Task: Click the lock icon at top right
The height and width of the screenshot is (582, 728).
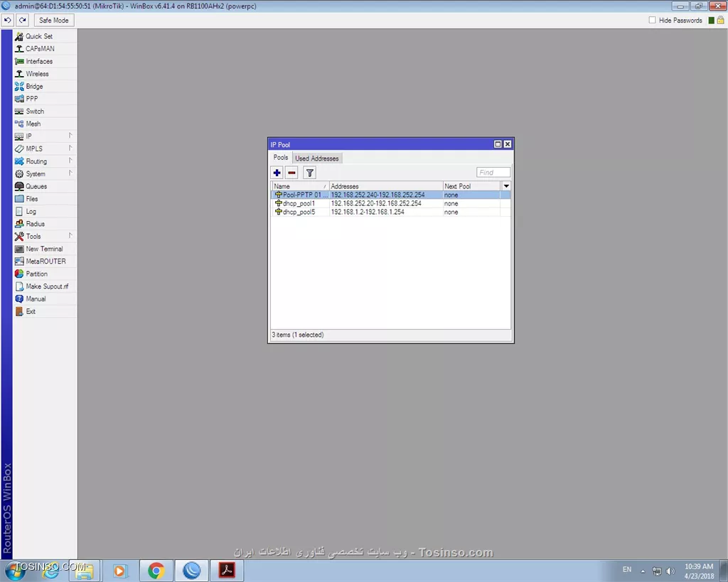Action: [x=721, y=21]
